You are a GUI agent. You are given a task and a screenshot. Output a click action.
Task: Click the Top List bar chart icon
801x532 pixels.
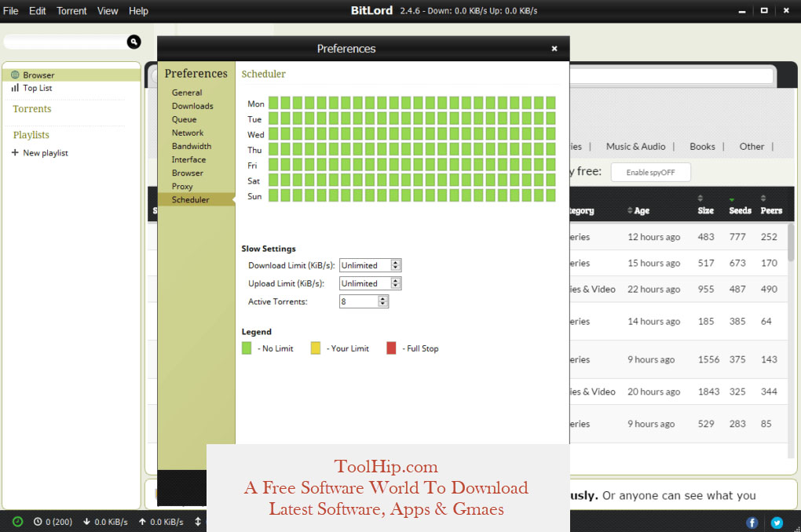click(x=16, y=88)
